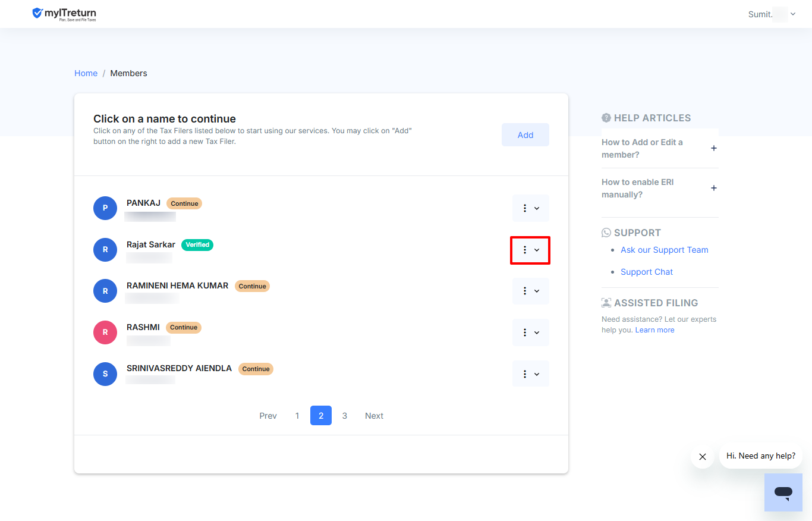This screenshot has width=812, height=521.
Task: Click the Add button
Action: click(525, 135)
